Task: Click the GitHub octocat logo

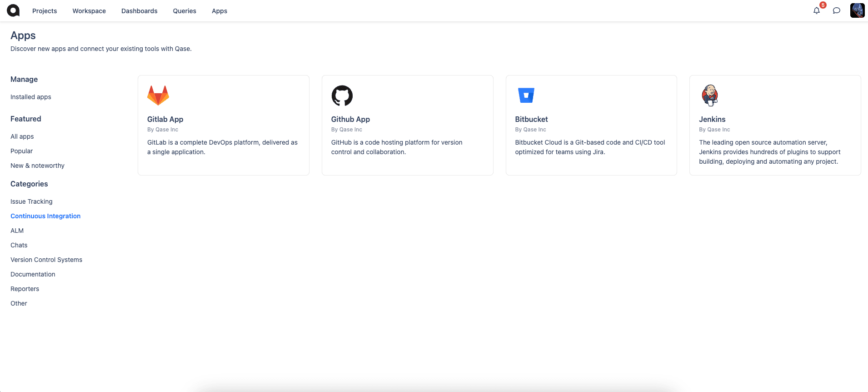Action: (x=342, y=95)
